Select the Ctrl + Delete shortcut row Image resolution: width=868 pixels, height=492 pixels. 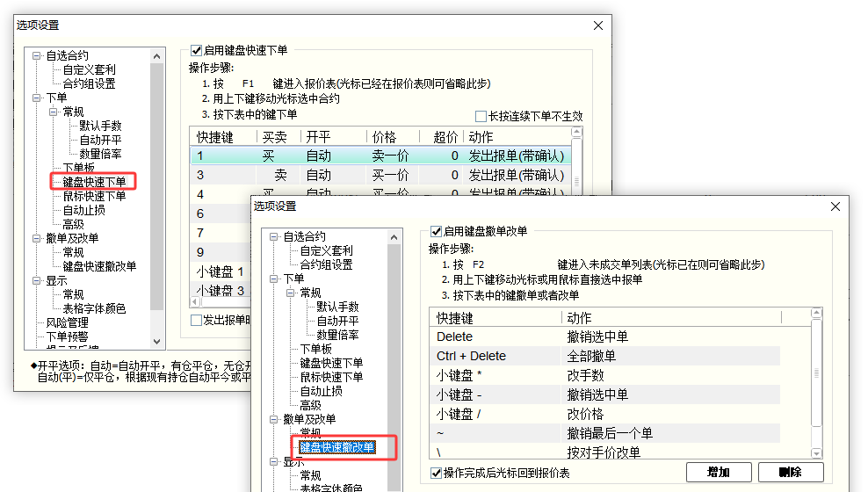(471, 356)
